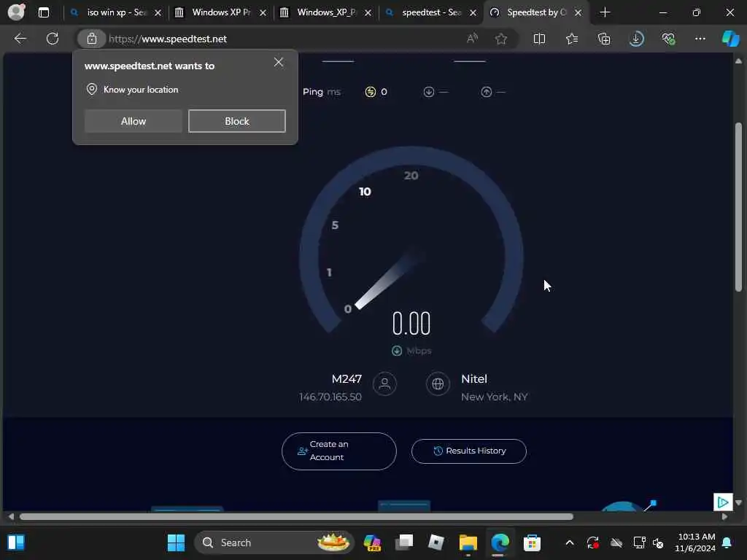Click the ping latency icon
747x560 pixels.
370,92
